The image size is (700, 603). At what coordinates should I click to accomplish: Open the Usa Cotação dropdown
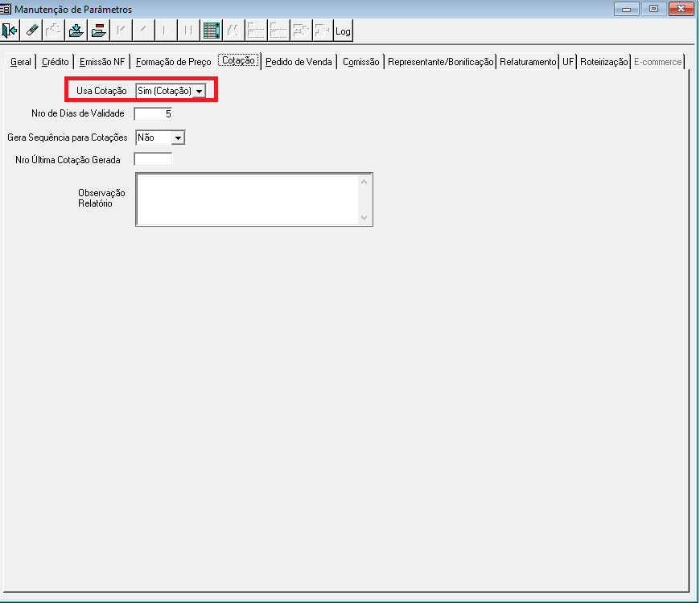(199, 91)
